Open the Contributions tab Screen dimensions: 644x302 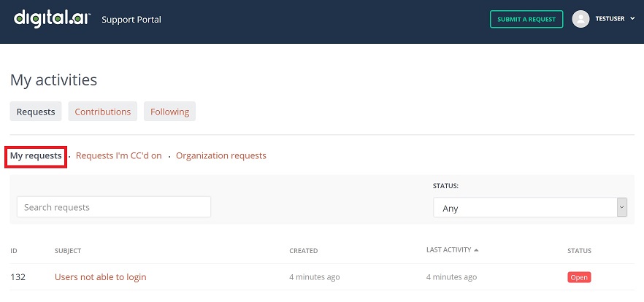tap(103, 112)
